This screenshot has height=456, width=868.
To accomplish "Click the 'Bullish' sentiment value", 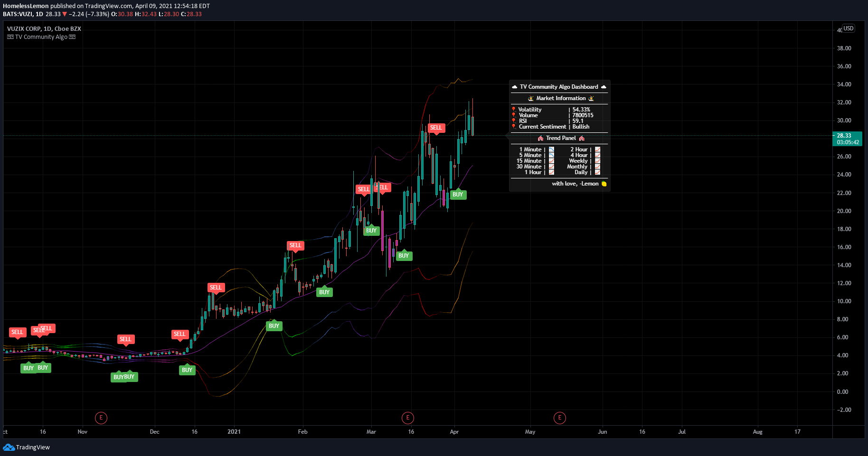I will (581, 127).
